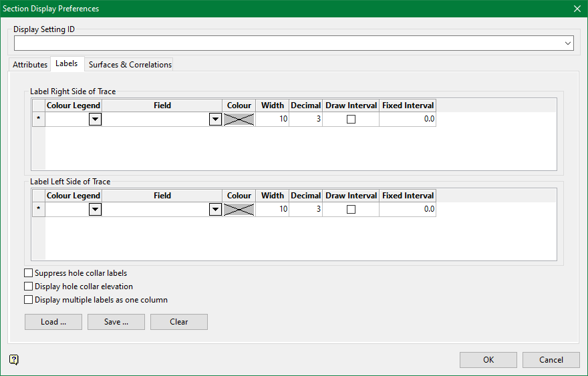The height and width of the screenshot is (376, 588).
Task: Open Colour Legend dropdown in Left Side table
Action: tap(96, 210)
